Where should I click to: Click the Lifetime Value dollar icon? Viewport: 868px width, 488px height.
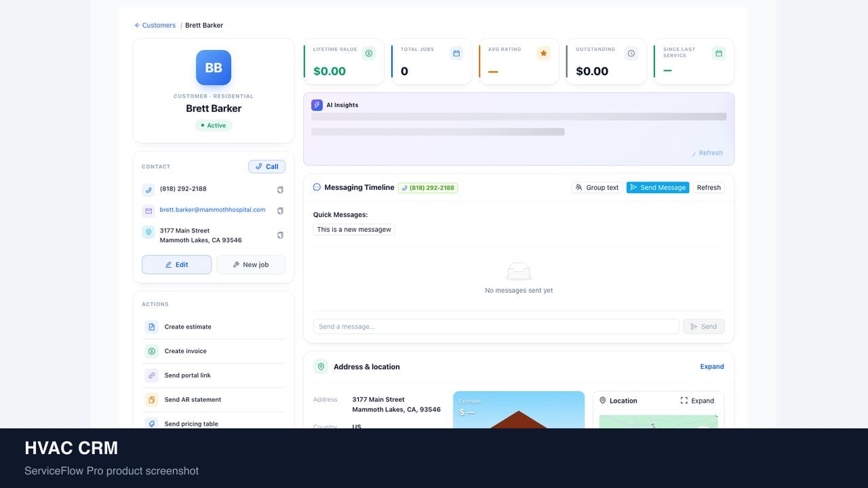[368, 53]
